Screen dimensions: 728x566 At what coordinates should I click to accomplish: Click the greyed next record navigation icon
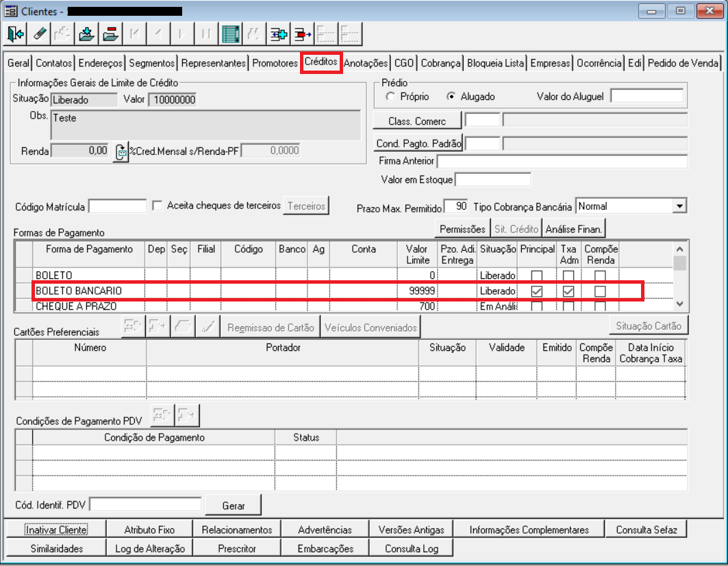point(182,34)
